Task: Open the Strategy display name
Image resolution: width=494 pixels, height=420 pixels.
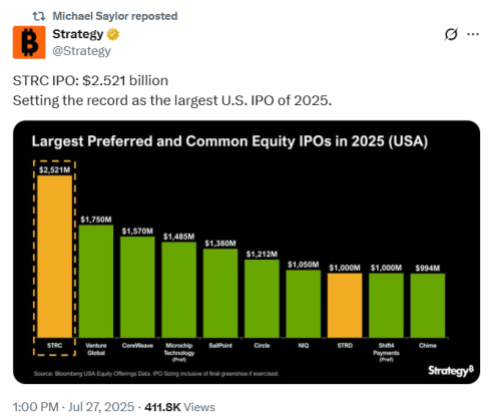Action: click(x=78, y=34)
